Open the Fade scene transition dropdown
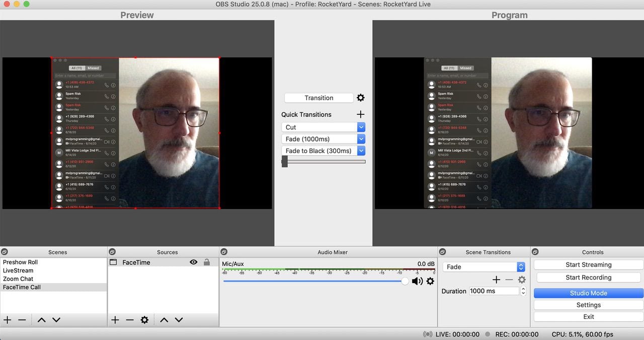The image size is (644, 340). pyautogui.click(x=521, y=267)
